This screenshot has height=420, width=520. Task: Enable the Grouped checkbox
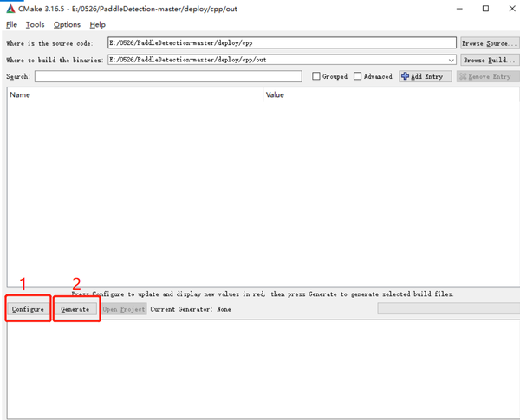(x=316, y=76)
